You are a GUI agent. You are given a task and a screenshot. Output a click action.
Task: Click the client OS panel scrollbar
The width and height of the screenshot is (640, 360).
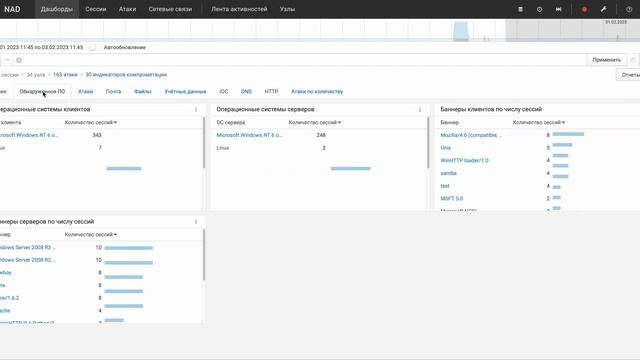204,143
